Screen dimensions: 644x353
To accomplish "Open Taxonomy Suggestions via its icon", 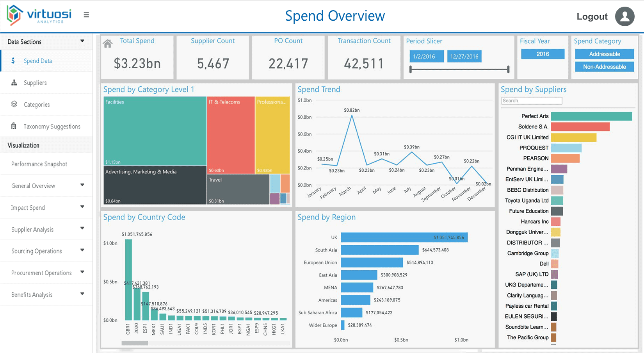I will (14, 126).
